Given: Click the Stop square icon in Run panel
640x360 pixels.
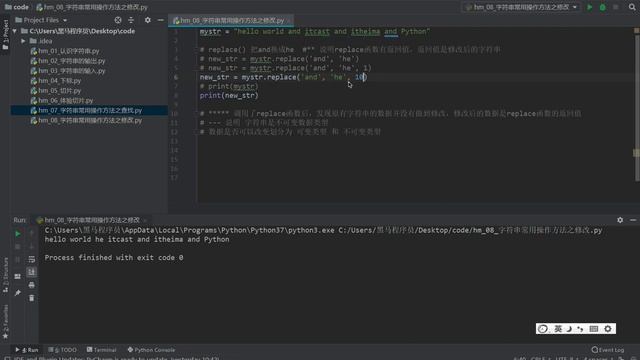Looking at the screenshot, I should coord(18,247).
